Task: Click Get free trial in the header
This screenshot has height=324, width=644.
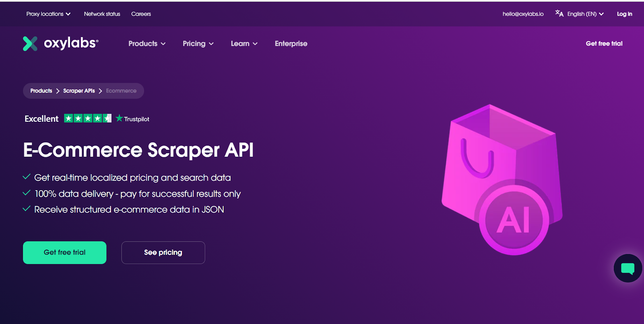Action: point(604,43)
